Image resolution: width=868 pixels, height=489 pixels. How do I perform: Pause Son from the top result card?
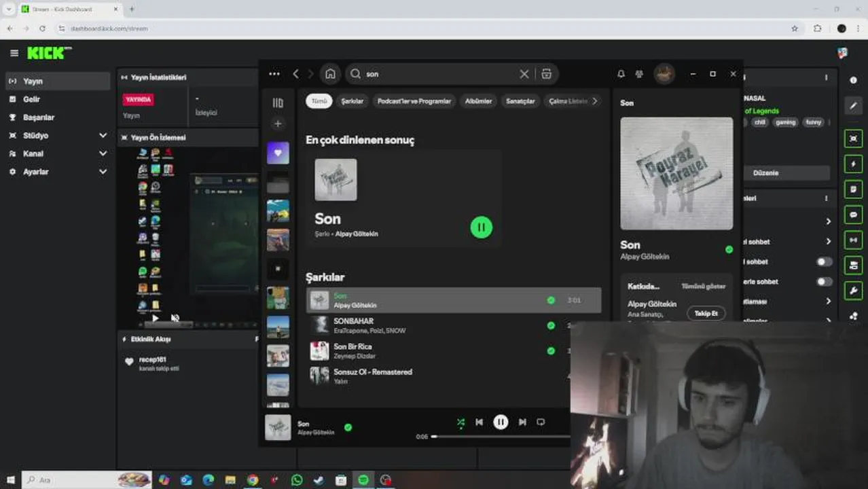click(x=482, y=228)
